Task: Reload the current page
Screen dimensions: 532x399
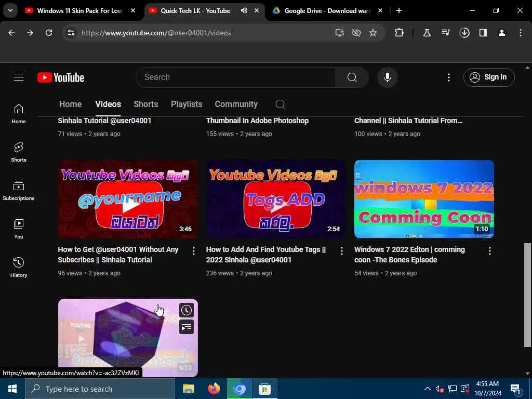Action: 49,33
